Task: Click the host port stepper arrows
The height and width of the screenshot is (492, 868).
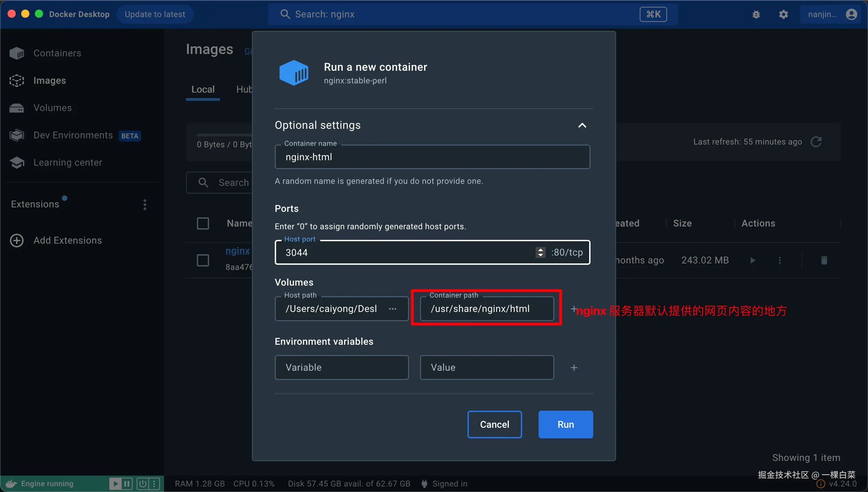Action: [540, 252]
